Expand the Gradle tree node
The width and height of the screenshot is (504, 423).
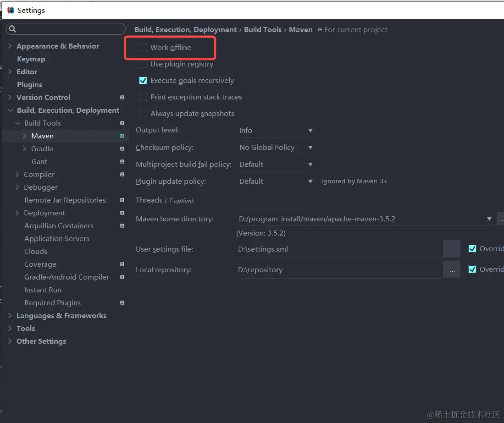coord(25,148)
